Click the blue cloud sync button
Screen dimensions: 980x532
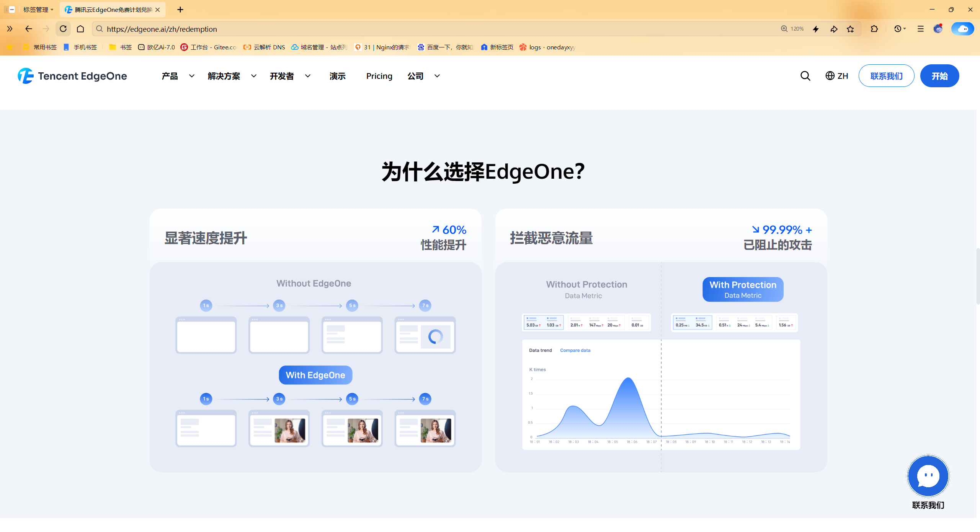pyautogui.click(x=962, y=29)
